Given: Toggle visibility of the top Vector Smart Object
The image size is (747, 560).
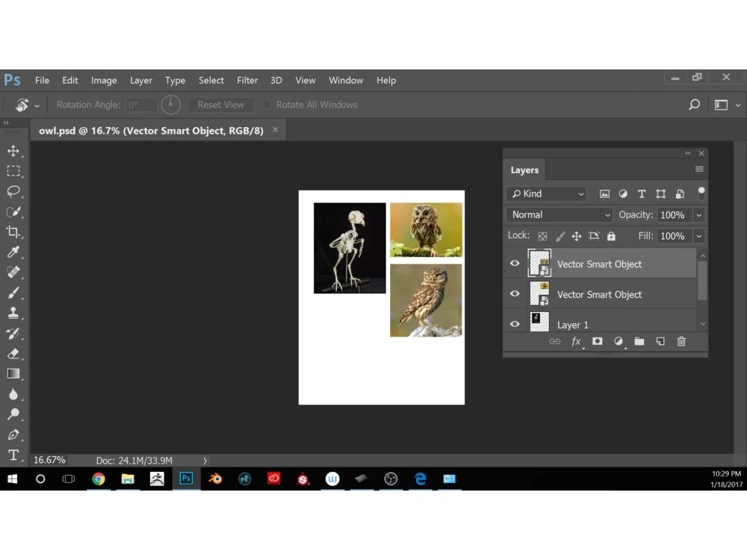Looking at the screenshot, I should coord(515,263).
